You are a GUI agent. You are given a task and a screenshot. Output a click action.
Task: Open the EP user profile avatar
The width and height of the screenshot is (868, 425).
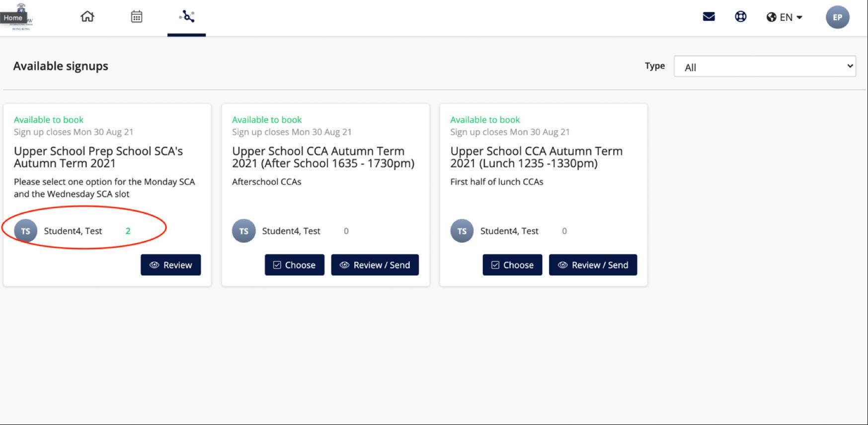[837, 17]
